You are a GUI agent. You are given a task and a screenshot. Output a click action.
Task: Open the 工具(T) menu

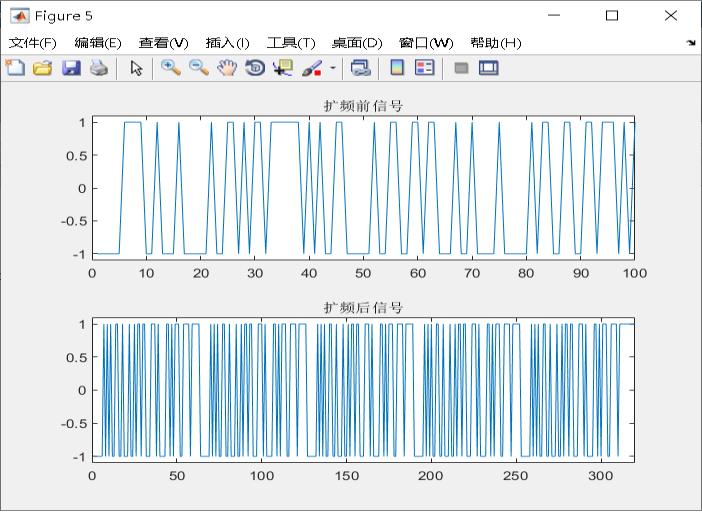click(x=291, y=43)
